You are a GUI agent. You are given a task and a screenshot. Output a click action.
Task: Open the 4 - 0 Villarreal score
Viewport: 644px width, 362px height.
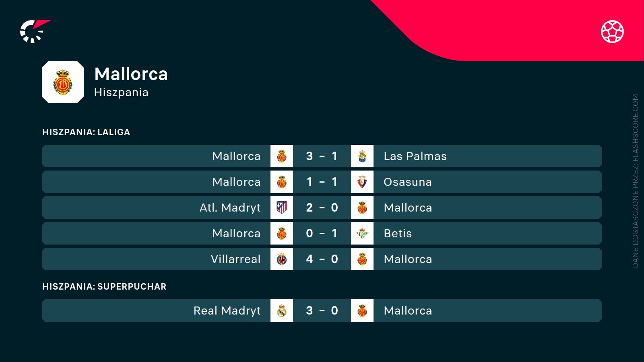tap(322, 259)
